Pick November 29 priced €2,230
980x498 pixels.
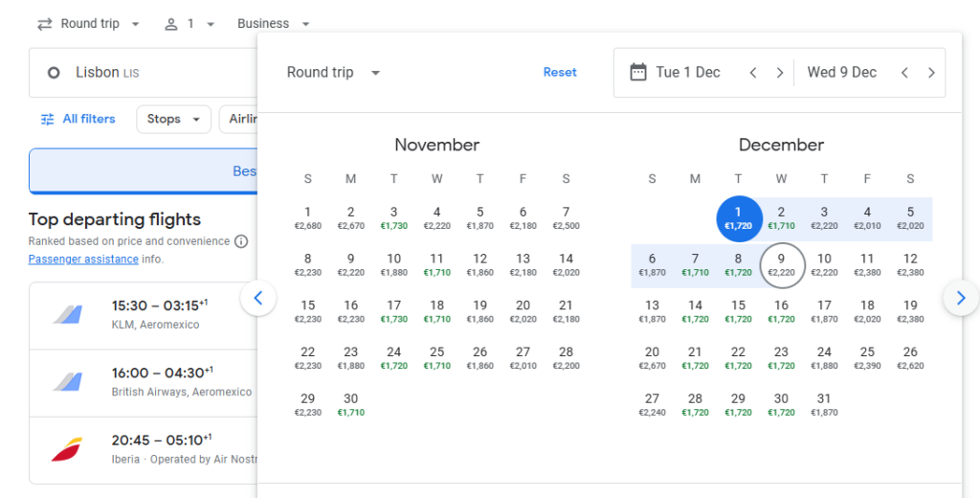click(307, 405)
